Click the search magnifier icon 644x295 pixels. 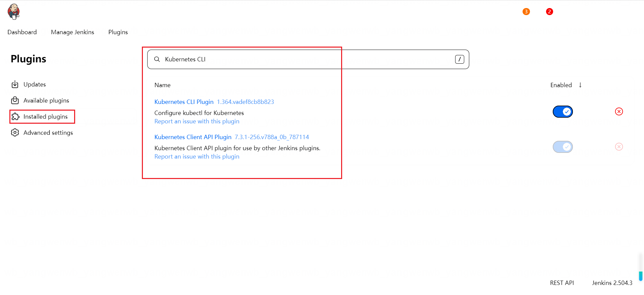click(157, 59)
